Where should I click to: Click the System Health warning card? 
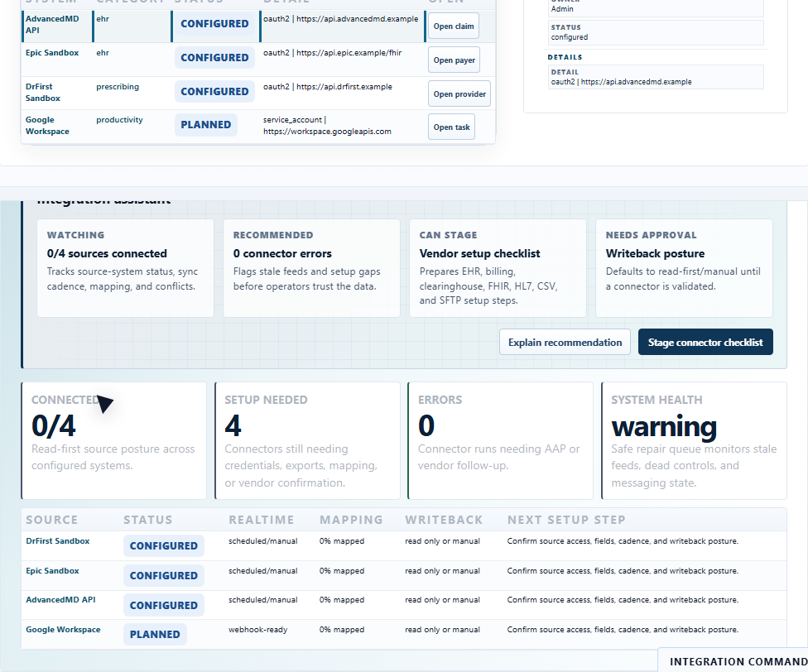694,441
